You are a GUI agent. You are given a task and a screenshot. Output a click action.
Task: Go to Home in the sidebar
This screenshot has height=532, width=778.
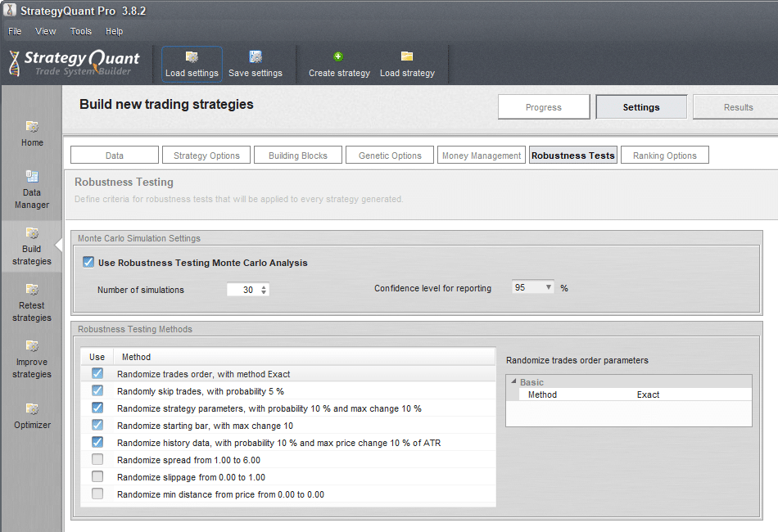(x=32, y=133)
